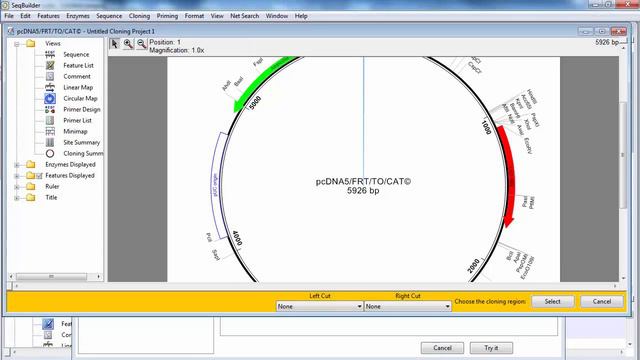Click the blue outlined feature on map
The height and width of the screenshot is (360, 640).
(x=216, y=185)
